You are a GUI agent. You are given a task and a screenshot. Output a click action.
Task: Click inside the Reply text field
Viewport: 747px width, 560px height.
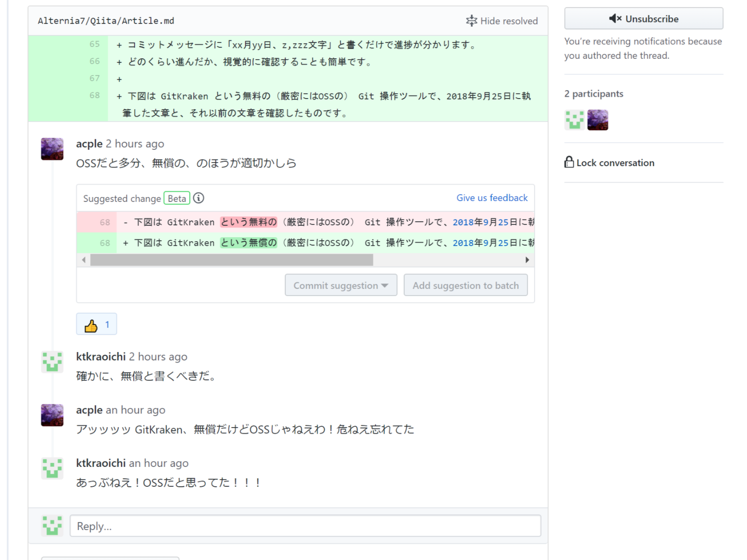(x=305, y=526)
